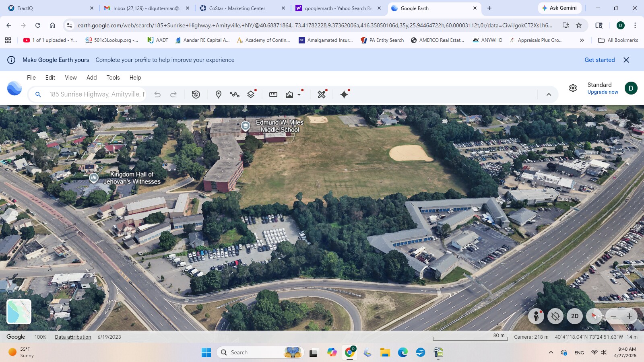
Task: Reload the page
Action: [38, 25]
